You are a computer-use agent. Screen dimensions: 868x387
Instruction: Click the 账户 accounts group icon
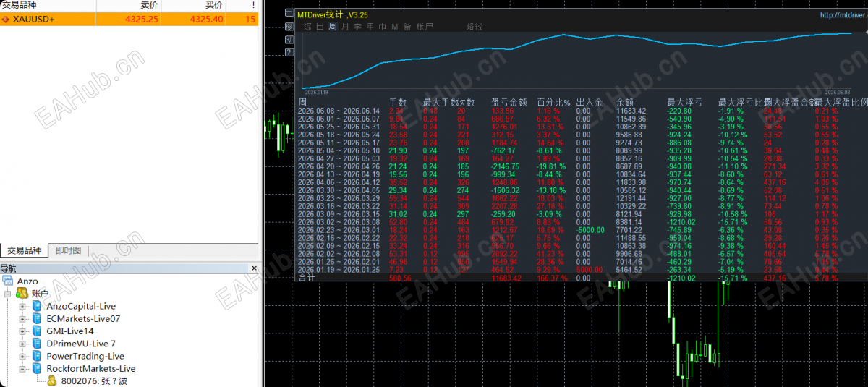22,293
